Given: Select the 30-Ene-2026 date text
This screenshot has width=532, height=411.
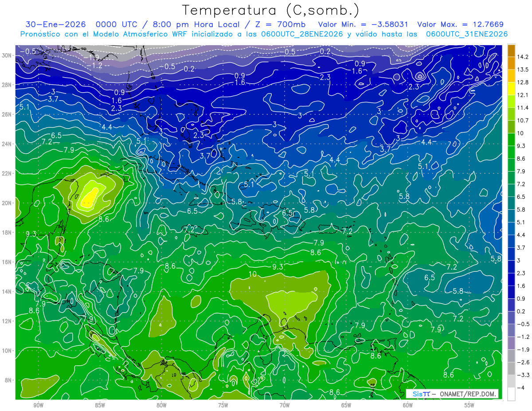Looking at the screenshot, I should click(x=55, y=24).
